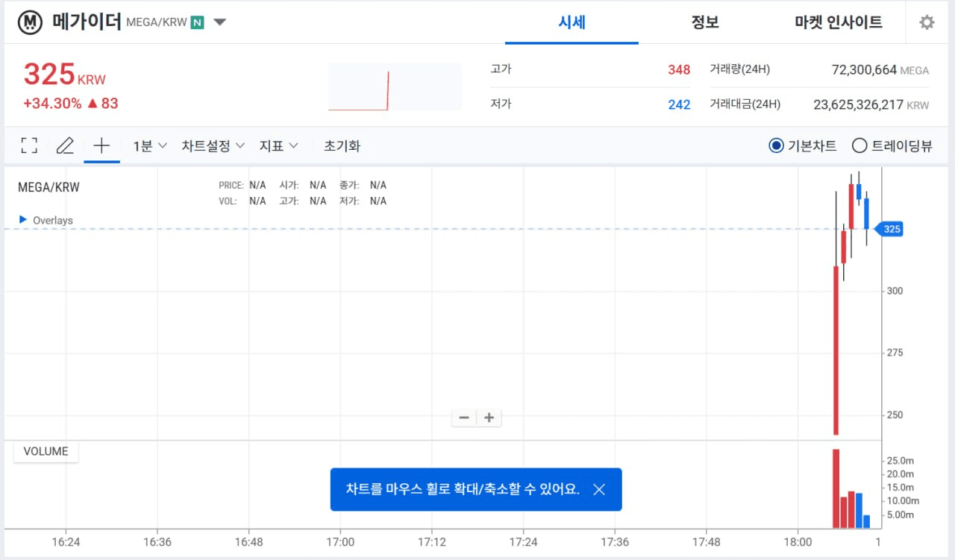Switch to the 마켓 인사이트 tab
The height and width of the screenshot is (560, 955).
tap(838, 22)
